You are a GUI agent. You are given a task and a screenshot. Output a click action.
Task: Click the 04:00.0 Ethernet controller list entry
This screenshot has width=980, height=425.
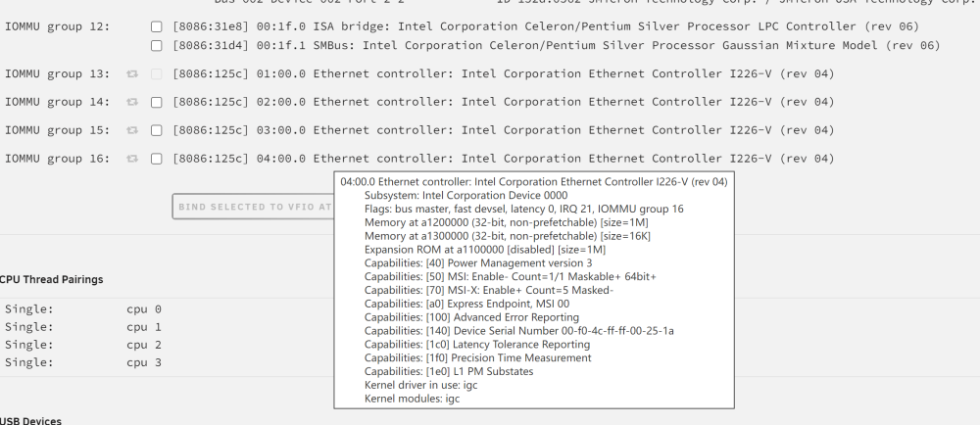[503, 159]
